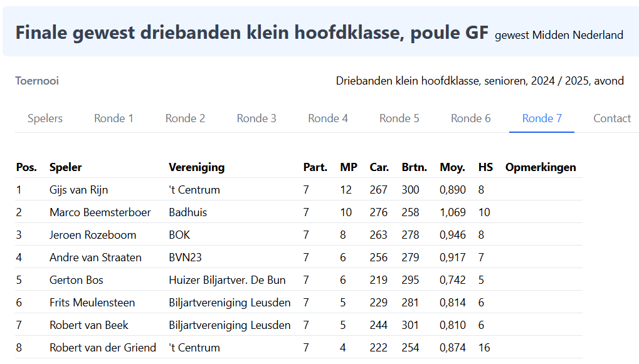Screen dimensions: 639x364
Task: Click Andre van Straaten's row name
Action: coord(95,257)
